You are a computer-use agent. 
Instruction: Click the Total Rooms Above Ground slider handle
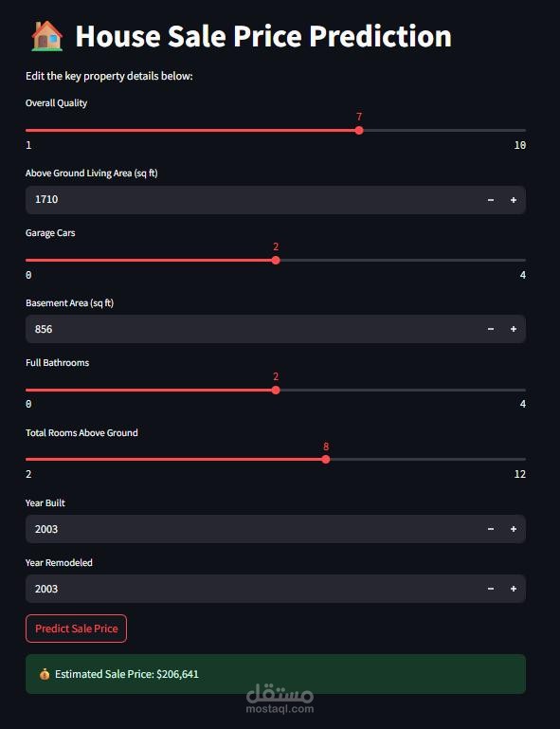pos(326,460)
